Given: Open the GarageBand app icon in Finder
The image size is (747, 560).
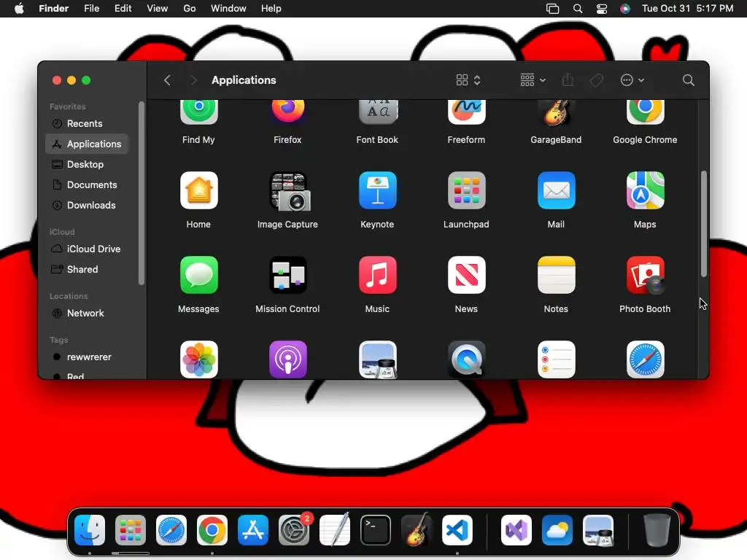Looking at the screenshot, I should point(556,112).
